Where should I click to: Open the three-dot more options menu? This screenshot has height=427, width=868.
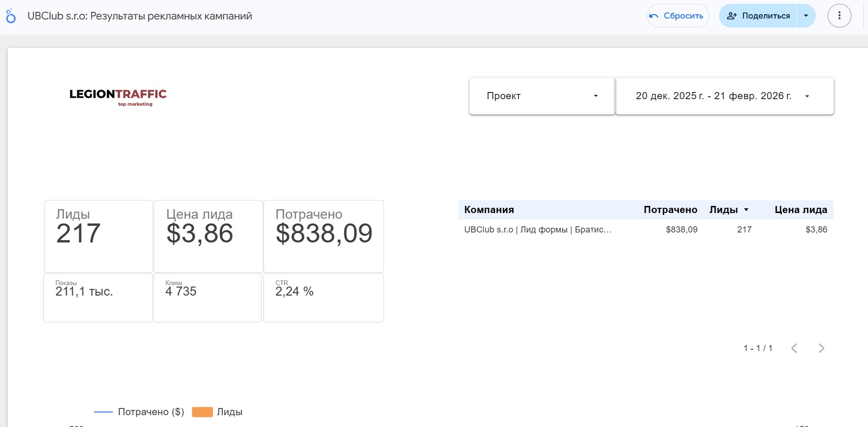click(839, 16)
